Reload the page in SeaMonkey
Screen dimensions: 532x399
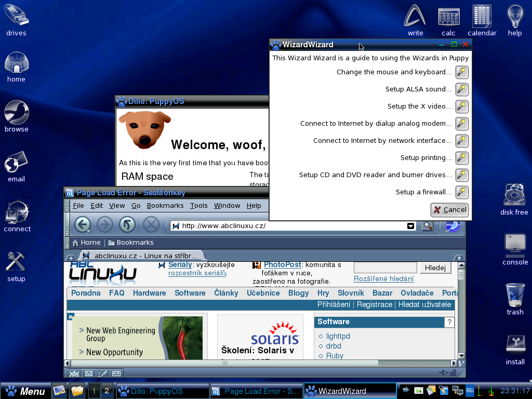(x=127, y=224)
